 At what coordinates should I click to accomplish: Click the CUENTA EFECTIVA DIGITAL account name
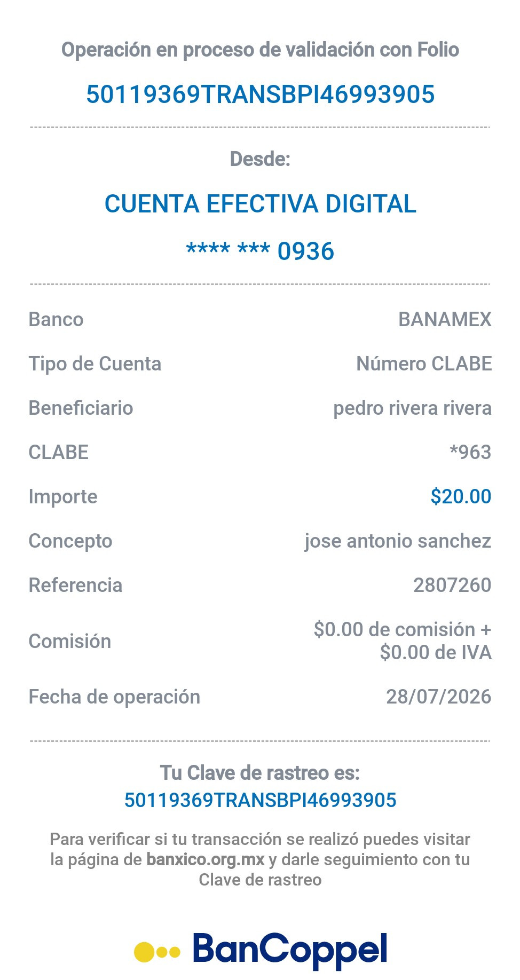click(x=261, y=204)
